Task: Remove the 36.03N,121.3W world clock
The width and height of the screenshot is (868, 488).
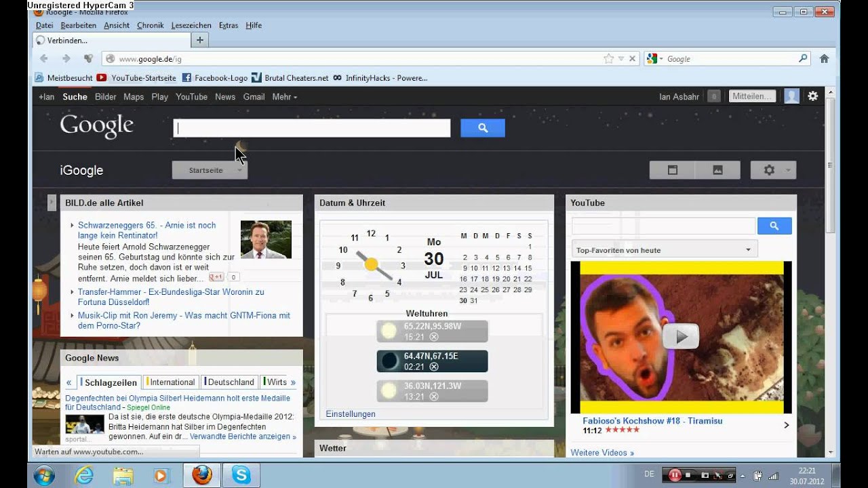Action: [434, 396]
